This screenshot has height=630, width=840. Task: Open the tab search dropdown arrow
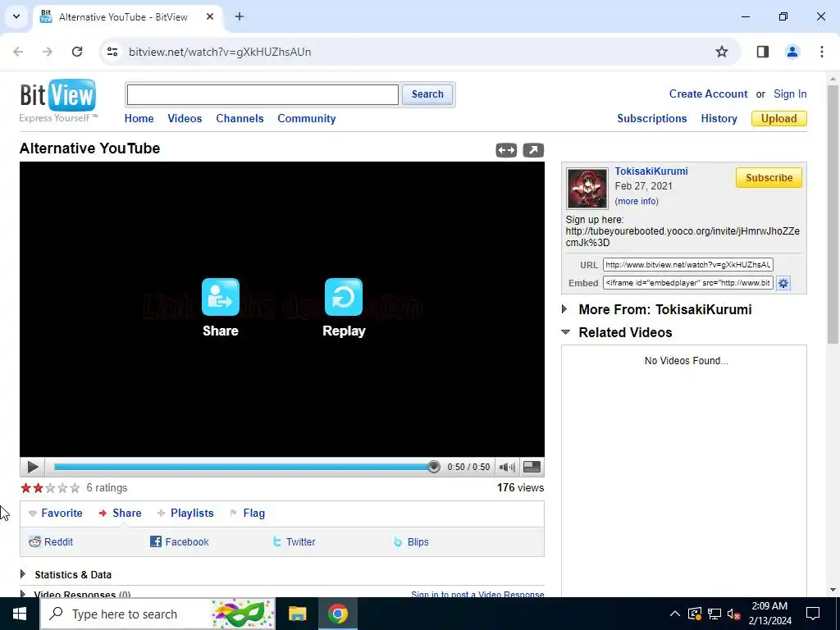point(16,16)
